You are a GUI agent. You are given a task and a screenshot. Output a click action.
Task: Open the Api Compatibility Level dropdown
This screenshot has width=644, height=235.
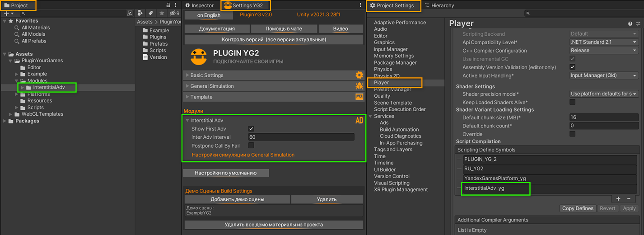pos(604,42)
